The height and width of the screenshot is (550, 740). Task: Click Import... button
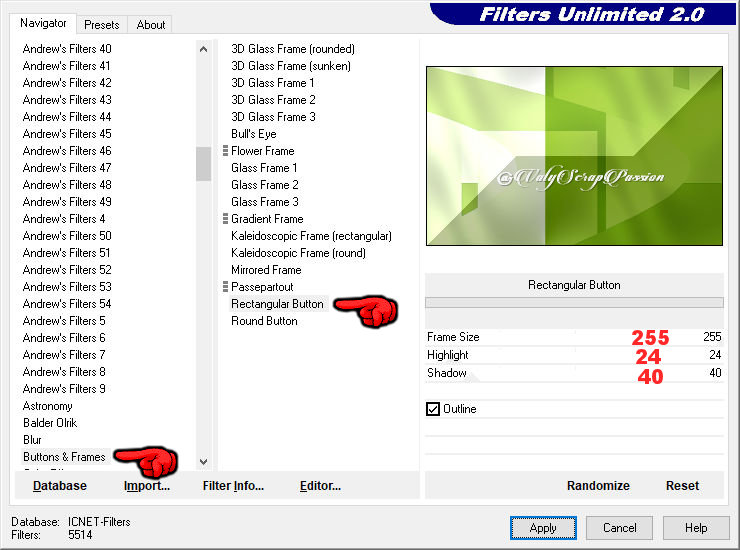(x=147, y=486)
